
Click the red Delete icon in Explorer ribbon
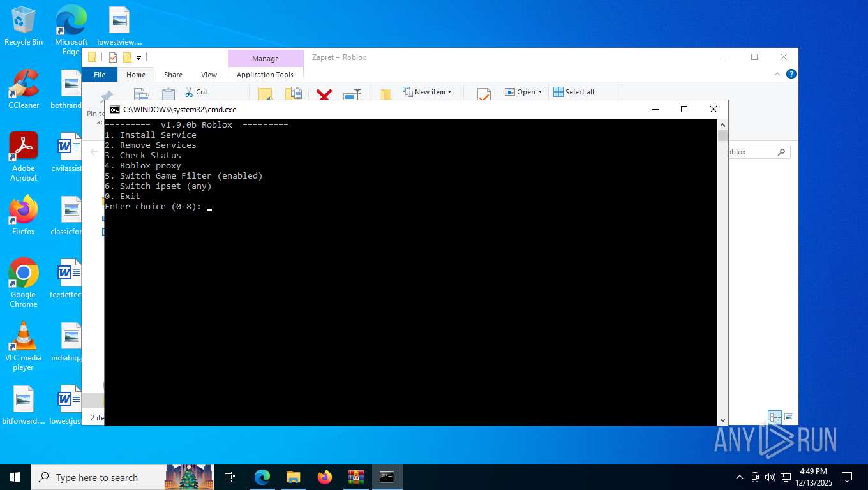(x=324, y=96)
